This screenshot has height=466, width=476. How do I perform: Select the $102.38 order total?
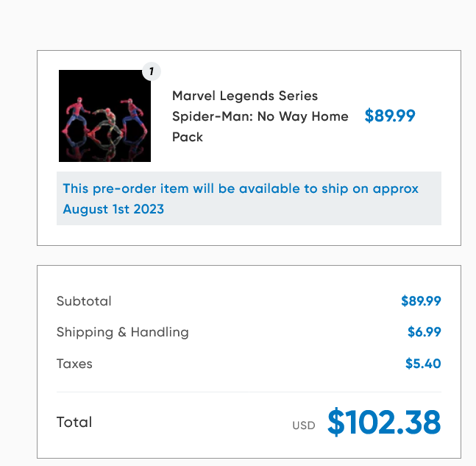tap(384, 423)
